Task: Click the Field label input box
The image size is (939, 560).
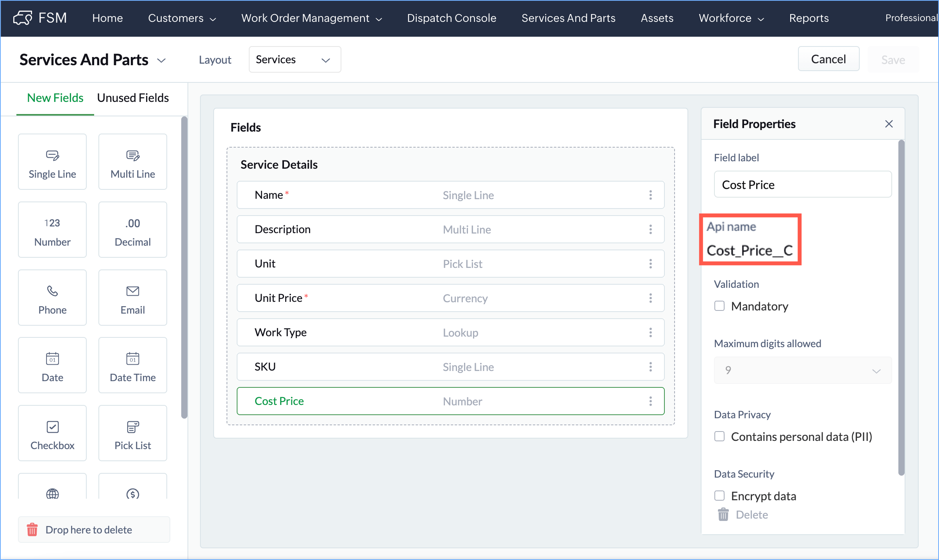Action: coord(802,185)
